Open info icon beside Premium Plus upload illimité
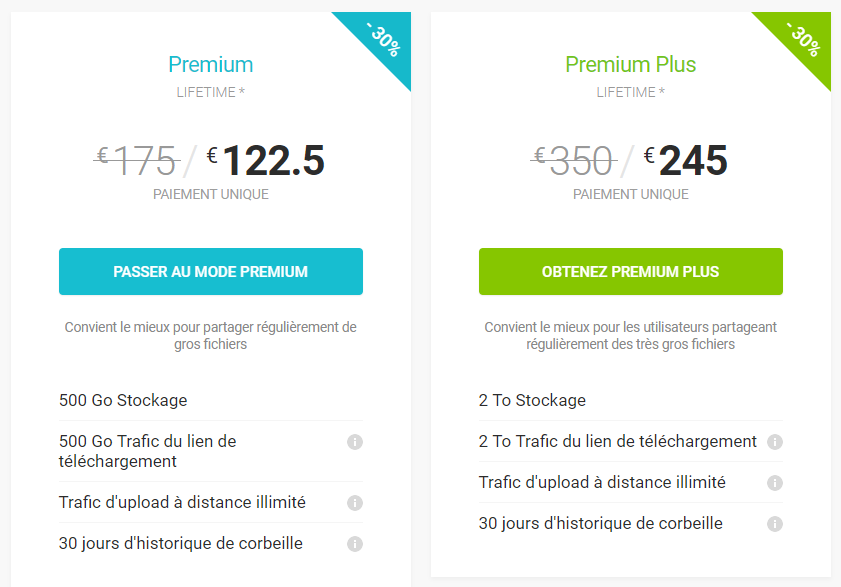Screen dimensions: 841x587 [774, 483]
